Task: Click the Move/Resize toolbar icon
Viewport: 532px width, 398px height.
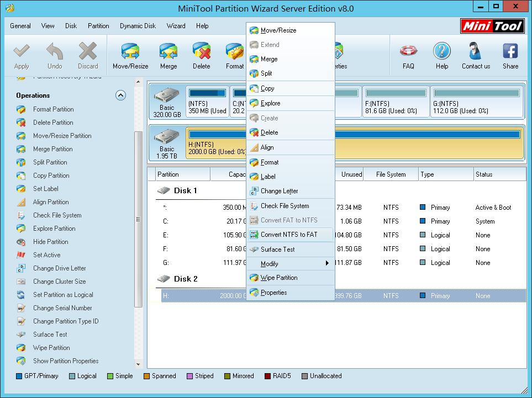Action: (x=130, y=52)
